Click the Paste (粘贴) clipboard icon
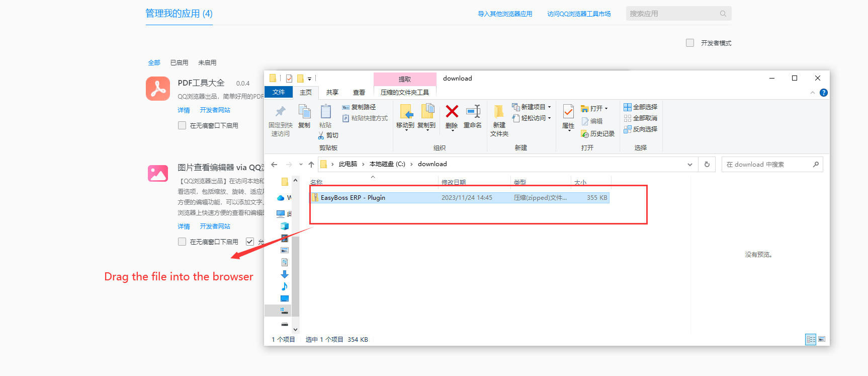The height and width of the screenshot is (376, 868). tap(325, 111)
